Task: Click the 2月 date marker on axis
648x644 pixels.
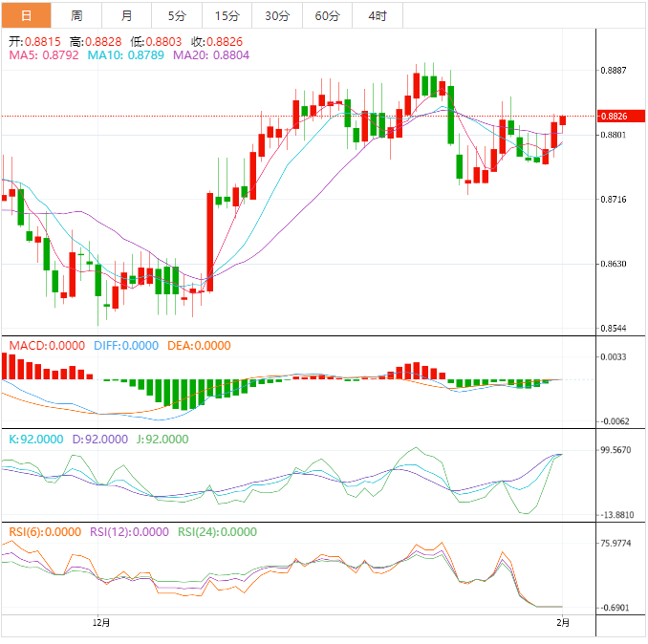Action: click(563, 623)
